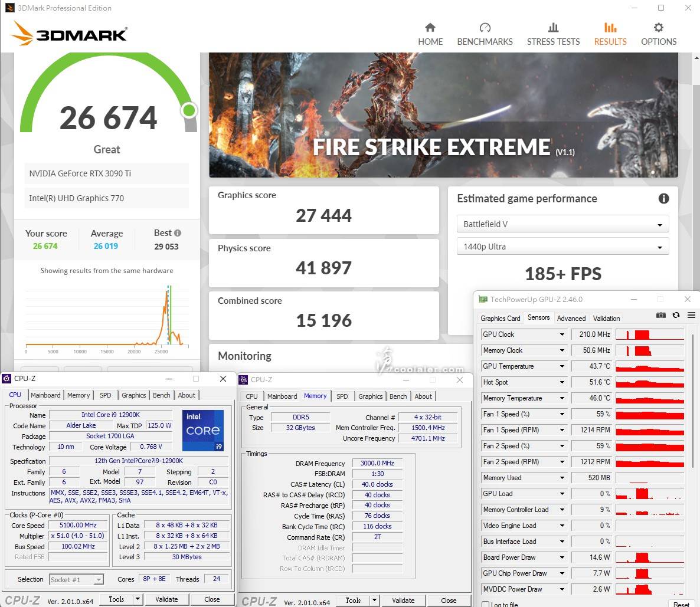Click the Average score 26 019
700x607 pixels.
(106, 246)
